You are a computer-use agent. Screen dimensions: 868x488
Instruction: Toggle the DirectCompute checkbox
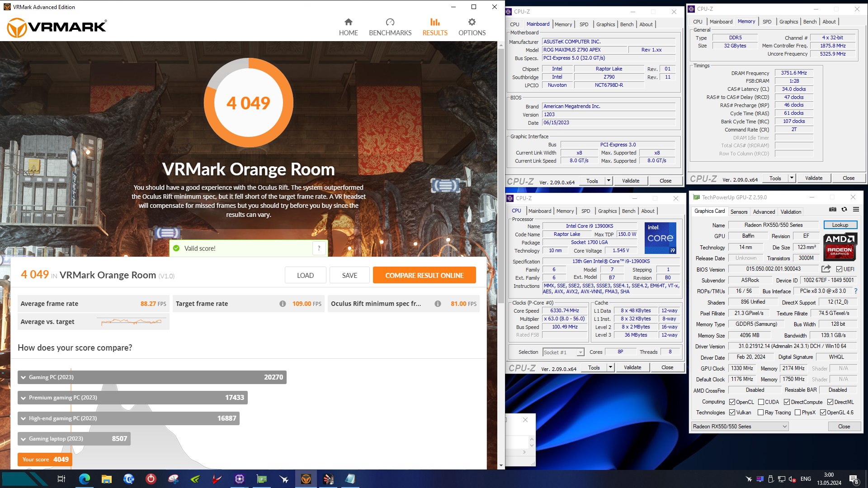coord(787,402)
